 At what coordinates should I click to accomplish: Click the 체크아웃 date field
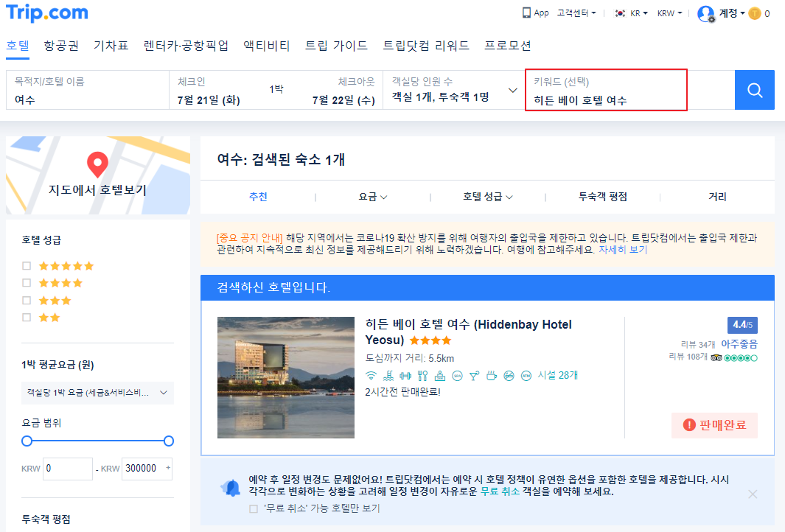click(x=343, y=90)
